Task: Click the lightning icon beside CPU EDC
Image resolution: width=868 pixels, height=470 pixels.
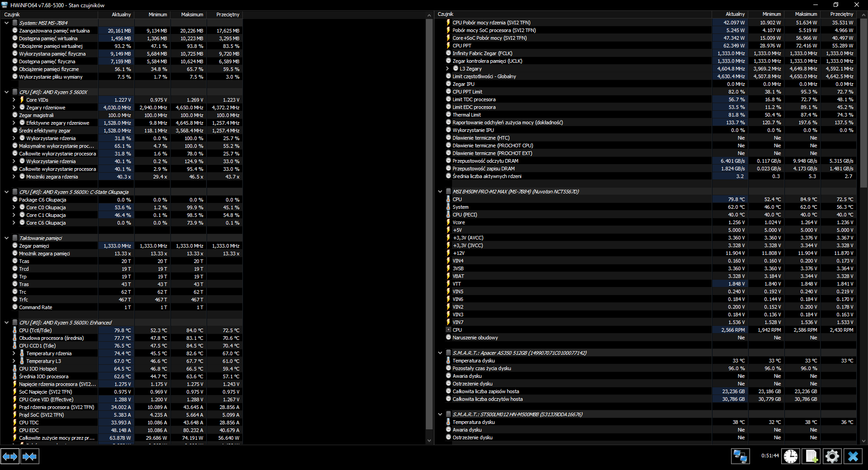Action: tap(14, 430)
